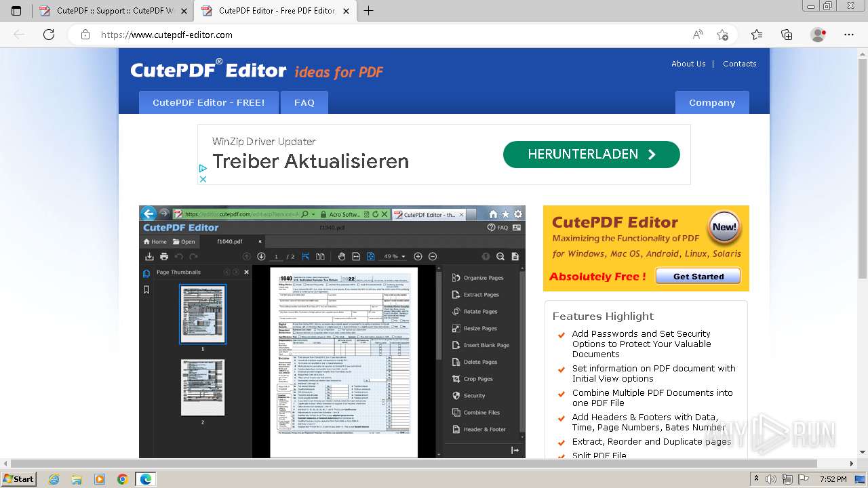This screenshot has width=868, height=488.
Task: Close the CutePDF Support tab
Action: 183,11
